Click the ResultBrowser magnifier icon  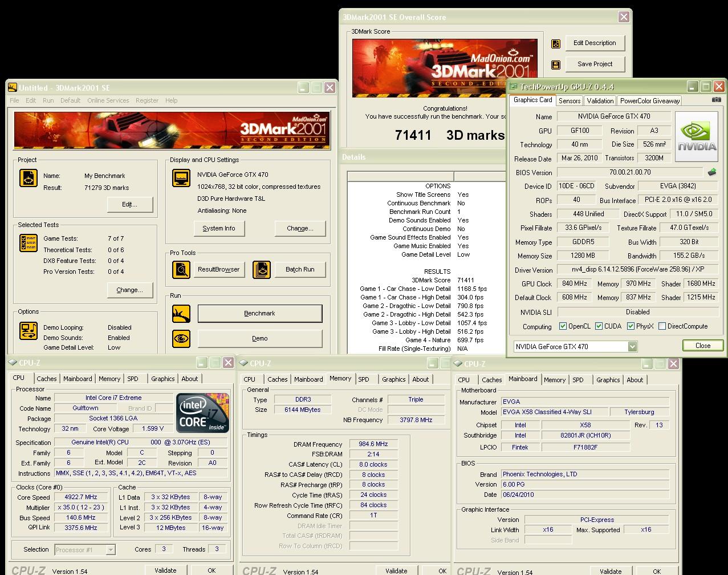181,269
